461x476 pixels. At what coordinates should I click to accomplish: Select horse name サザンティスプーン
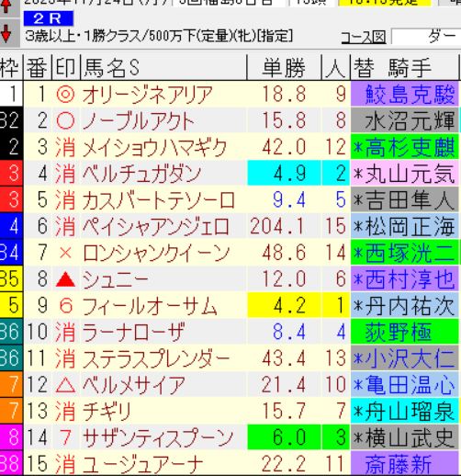pos(158,438)
